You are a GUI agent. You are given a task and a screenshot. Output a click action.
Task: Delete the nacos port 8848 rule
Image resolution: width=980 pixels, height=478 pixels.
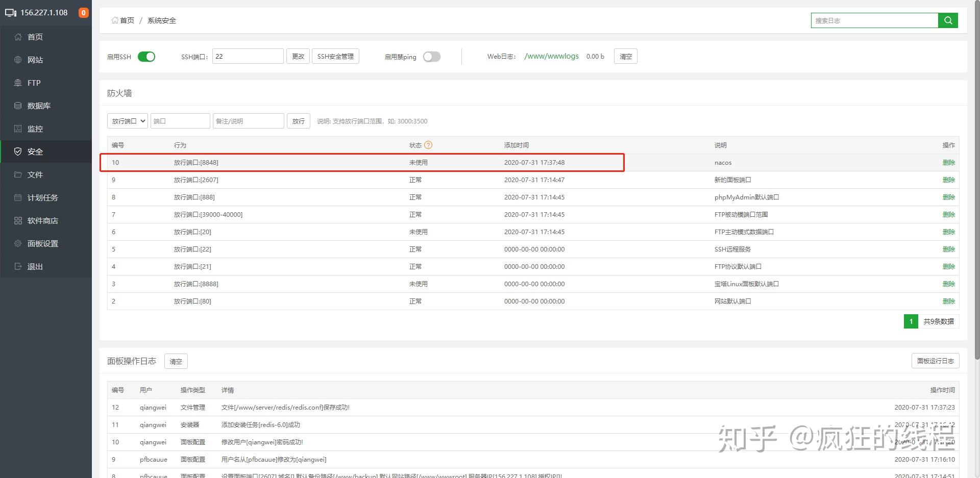[948, 162]
